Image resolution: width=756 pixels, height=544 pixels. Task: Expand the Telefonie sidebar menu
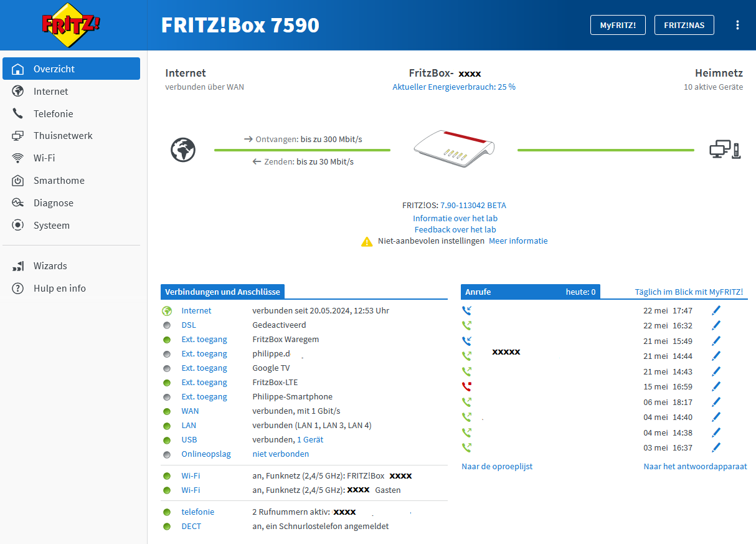(53, 114)
